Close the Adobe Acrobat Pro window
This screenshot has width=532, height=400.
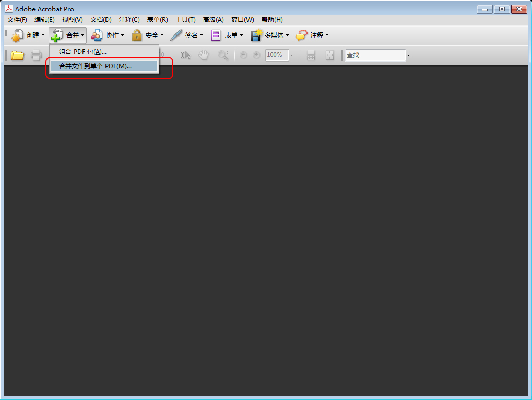519,9
